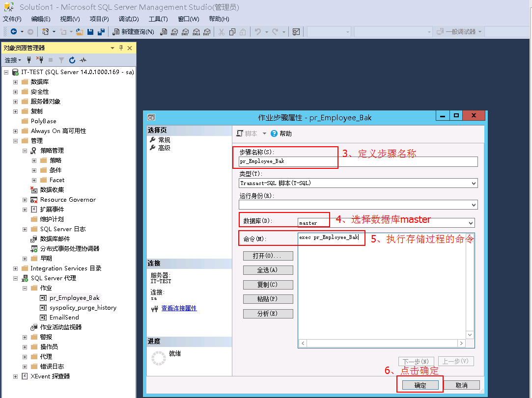Click the XMLA query toolbar icon
532x398 pixels.
point(196,31)
